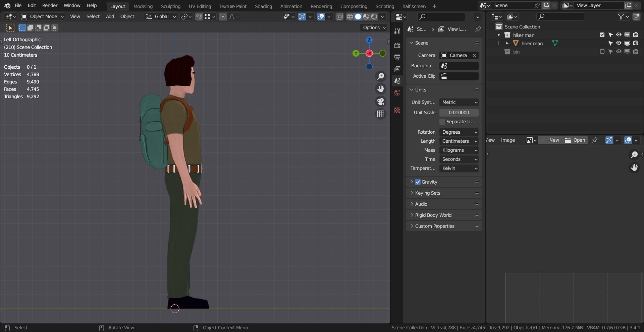This screenshot has width=644, height=332.
Task: Expand Rigid Body World panel
Action: click(x=444, y=215)
